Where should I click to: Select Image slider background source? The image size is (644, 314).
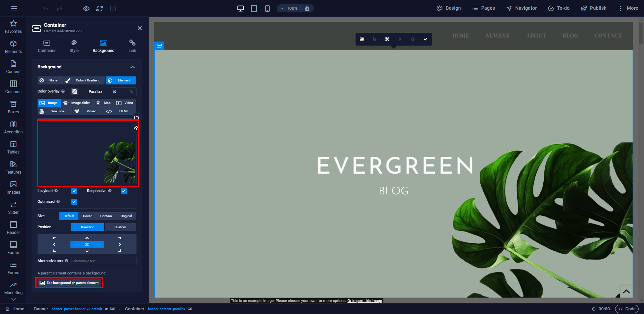point(77,103)
